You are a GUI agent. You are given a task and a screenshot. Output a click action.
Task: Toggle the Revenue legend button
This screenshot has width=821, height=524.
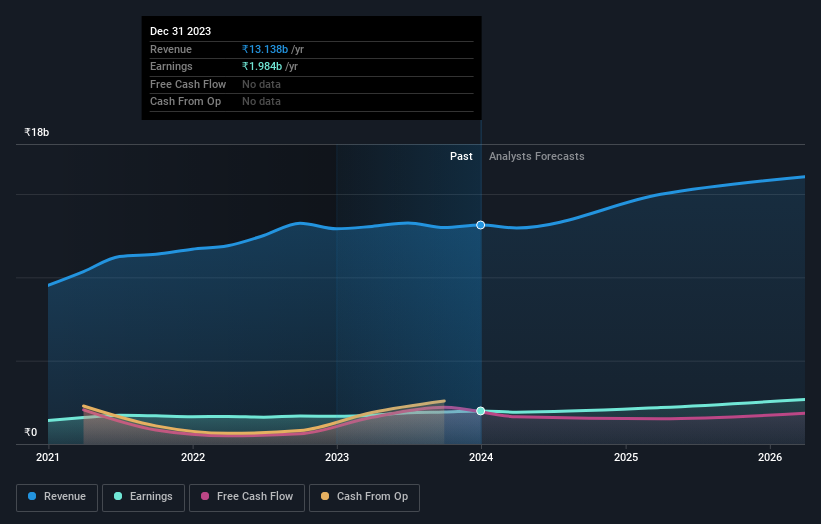[57, 497]
